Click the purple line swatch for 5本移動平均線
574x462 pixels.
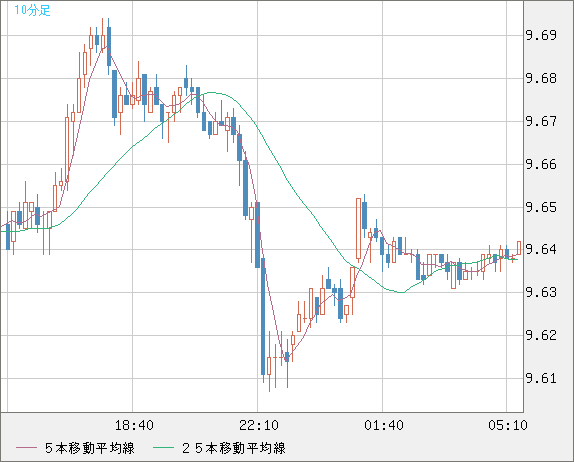click(26, 448)
